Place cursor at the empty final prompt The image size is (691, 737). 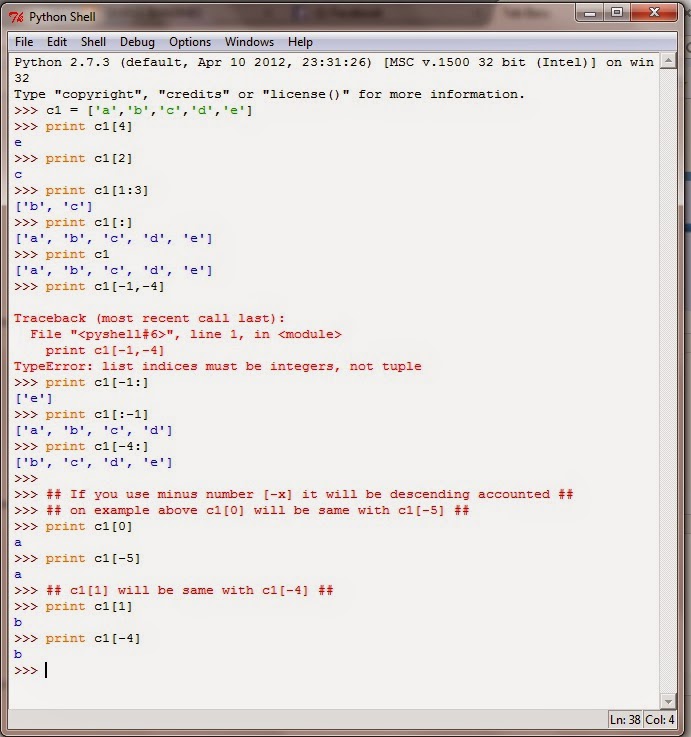coord(47,670)
